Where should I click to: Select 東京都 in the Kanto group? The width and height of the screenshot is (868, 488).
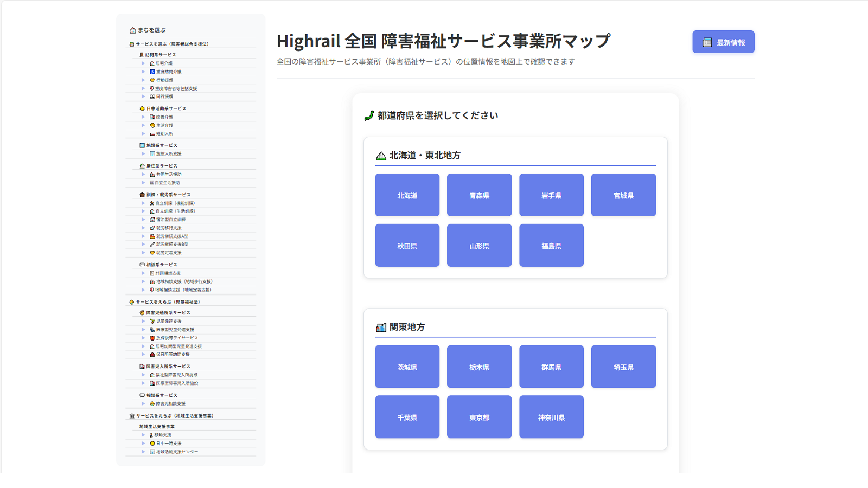tap(480, 417)
